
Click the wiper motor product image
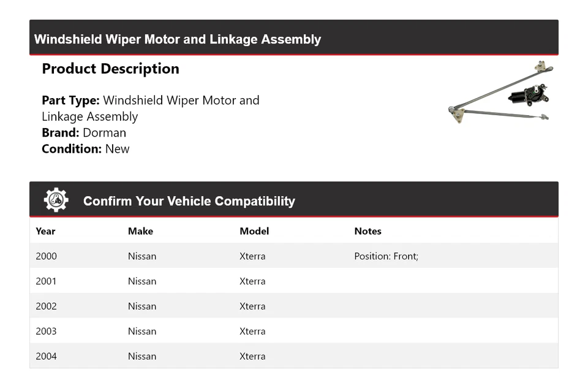coord(500,93)
